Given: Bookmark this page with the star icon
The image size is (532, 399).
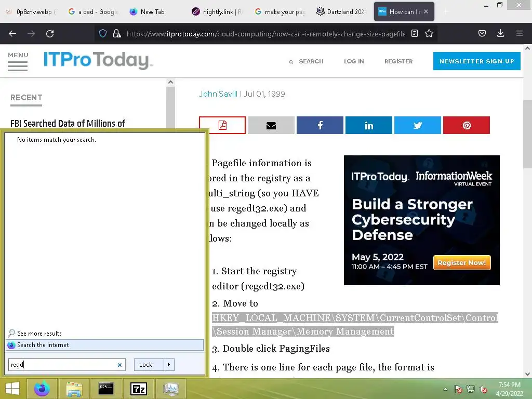Looking at the screenshot, I should click(429, 33).
